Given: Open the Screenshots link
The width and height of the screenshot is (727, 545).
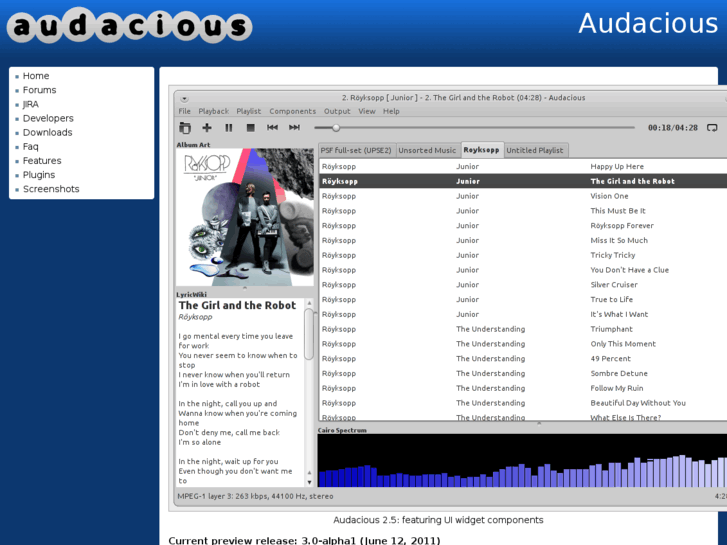Looking at the screenshot, I should [x=51, y=189].
